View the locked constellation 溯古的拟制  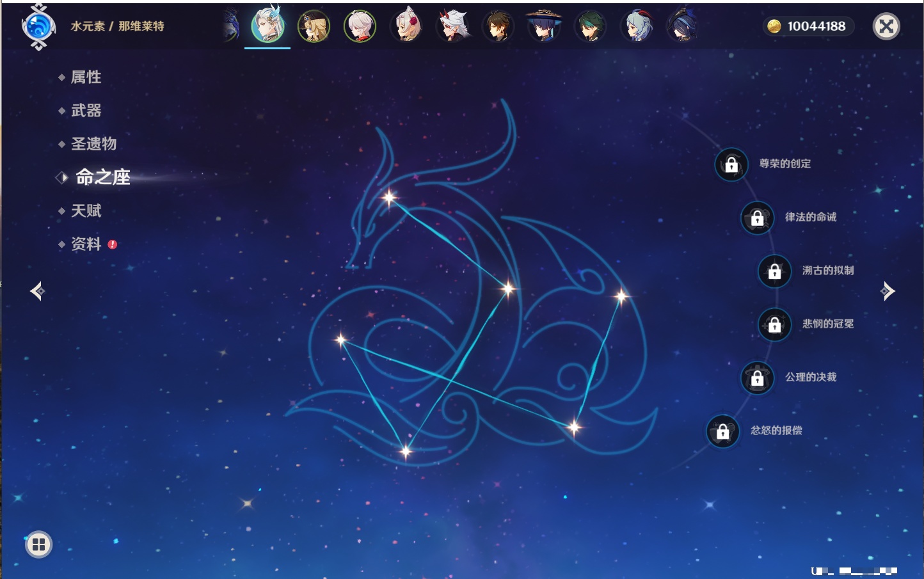point(774,271)
